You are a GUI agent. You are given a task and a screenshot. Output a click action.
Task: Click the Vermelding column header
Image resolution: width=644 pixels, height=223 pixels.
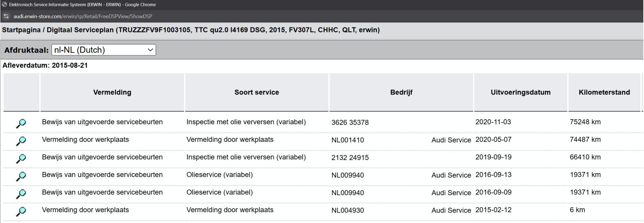pyautogui.click(x=112, y=92)
